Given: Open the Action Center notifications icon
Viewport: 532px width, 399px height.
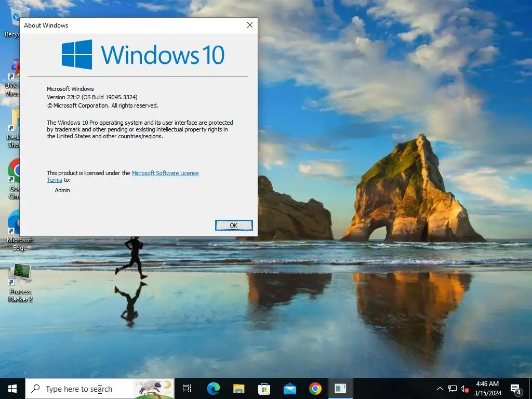Looking at the screenshot, I should [x=516, y=389].
